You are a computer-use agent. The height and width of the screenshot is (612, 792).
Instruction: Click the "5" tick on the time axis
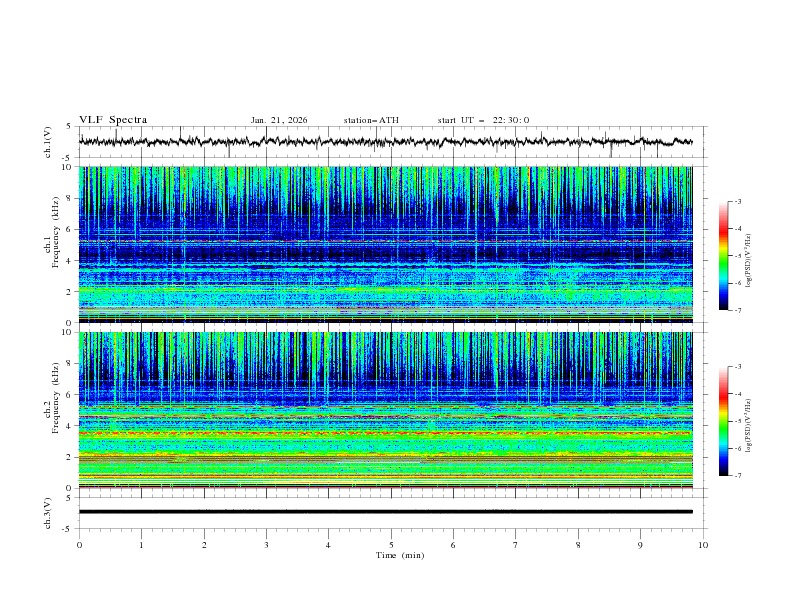click(x=391, y=545)
